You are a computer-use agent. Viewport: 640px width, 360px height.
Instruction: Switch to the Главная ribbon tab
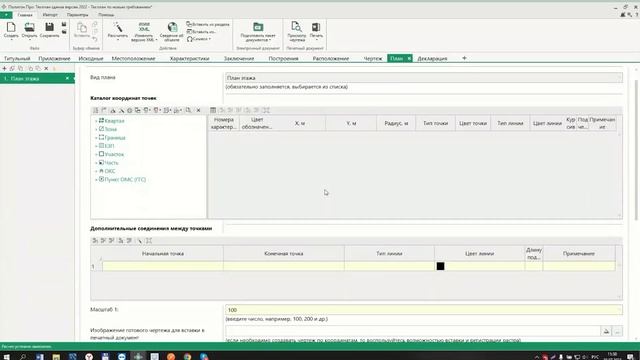(25, 15)
